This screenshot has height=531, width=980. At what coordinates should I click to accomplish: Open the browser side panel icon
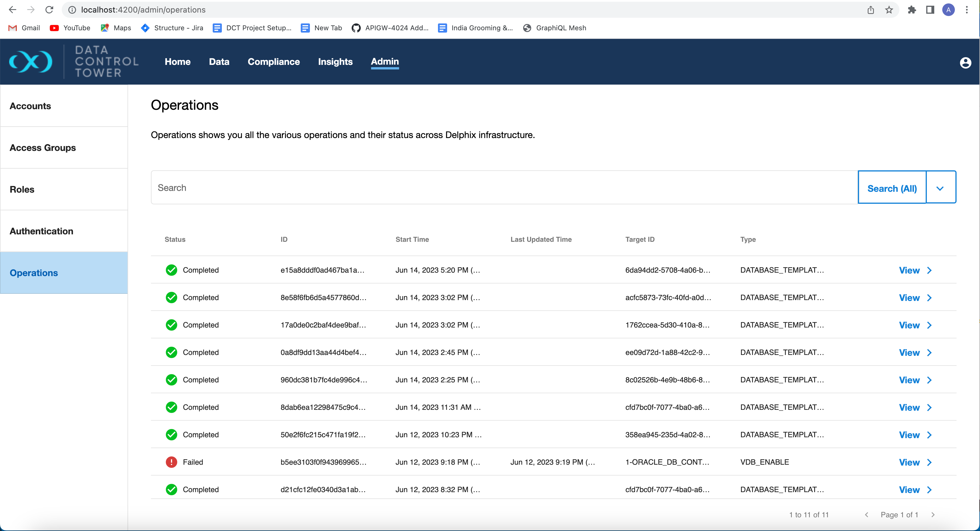click(930, 10)
